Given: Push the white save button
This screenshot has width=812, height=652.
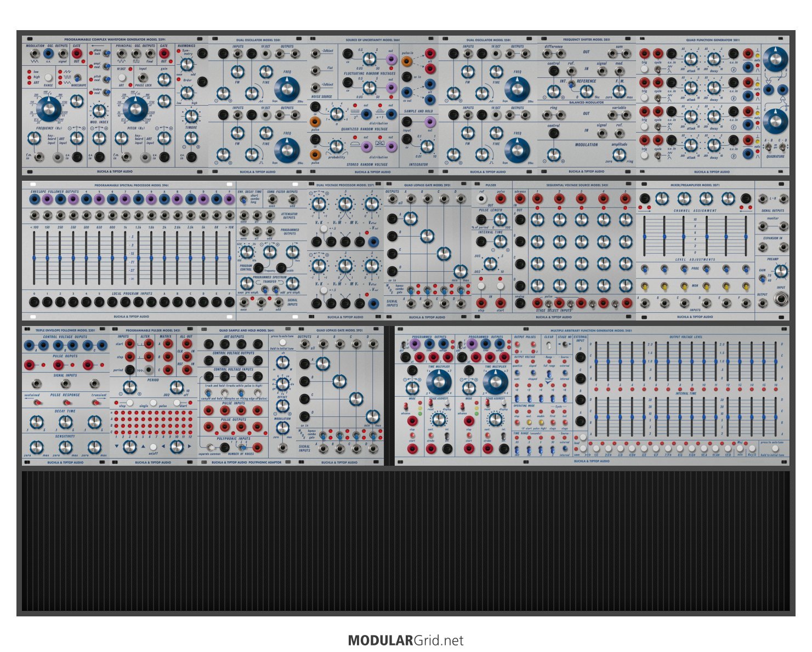Looking at the screenshot, I should pos(583,449).
